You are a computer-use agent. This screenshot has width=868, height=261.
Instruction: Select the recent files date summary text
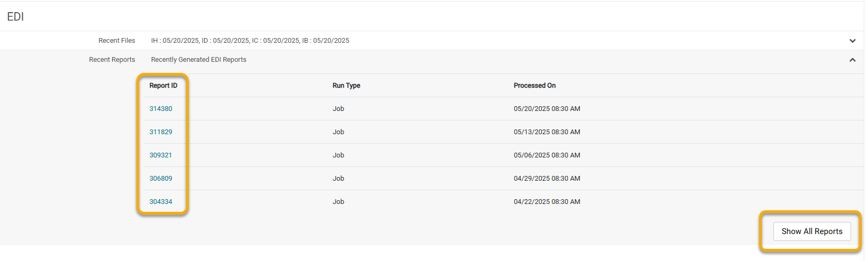[x=250, y=41]
